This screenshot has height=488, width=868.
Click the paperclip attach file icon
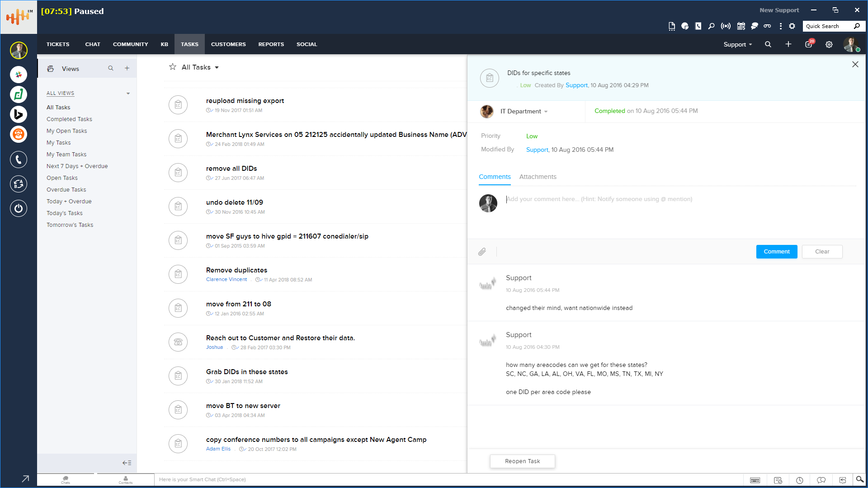[482, 252]
